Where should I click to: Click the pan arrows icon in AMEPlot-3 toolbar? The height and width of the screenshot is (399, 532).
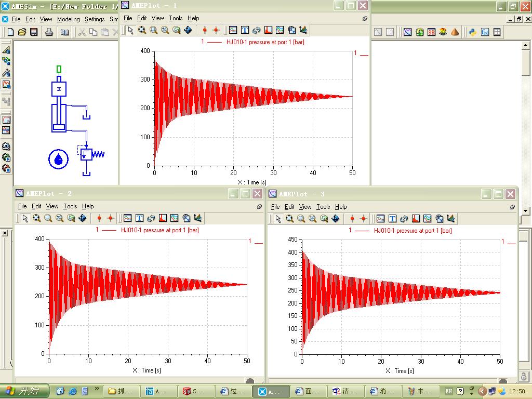coord(335,219)
